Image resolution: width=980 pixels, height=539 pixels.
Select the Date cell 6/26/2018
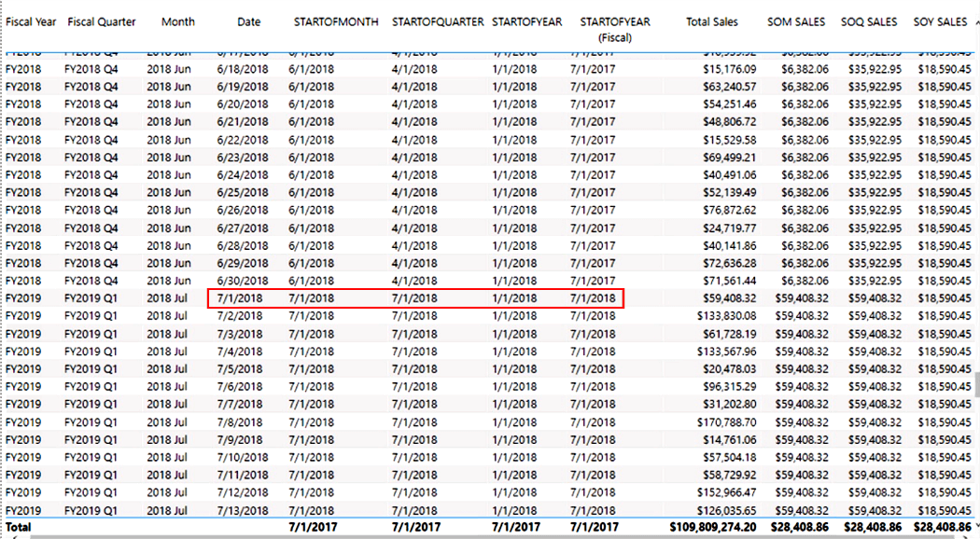(x=243, y=209)
